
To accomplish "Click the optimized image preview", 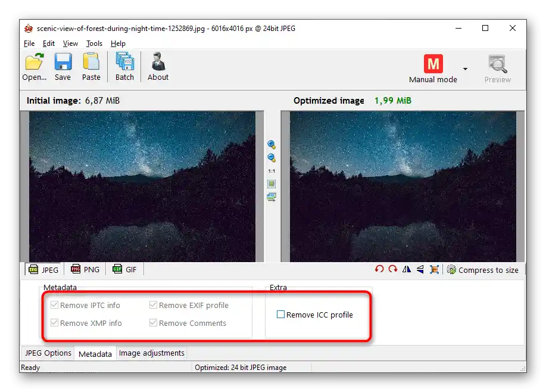I will point(403,186).
